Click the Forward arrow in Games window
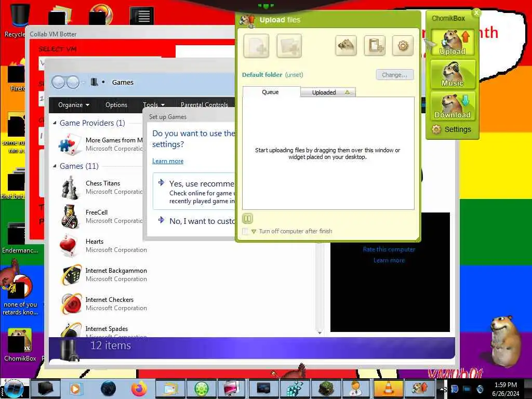The image size is (532, 399). 73,82
